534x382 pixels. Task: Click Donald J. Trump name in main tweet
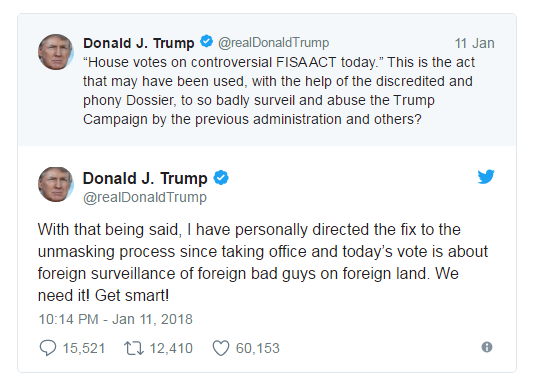(x=145, y=178)
